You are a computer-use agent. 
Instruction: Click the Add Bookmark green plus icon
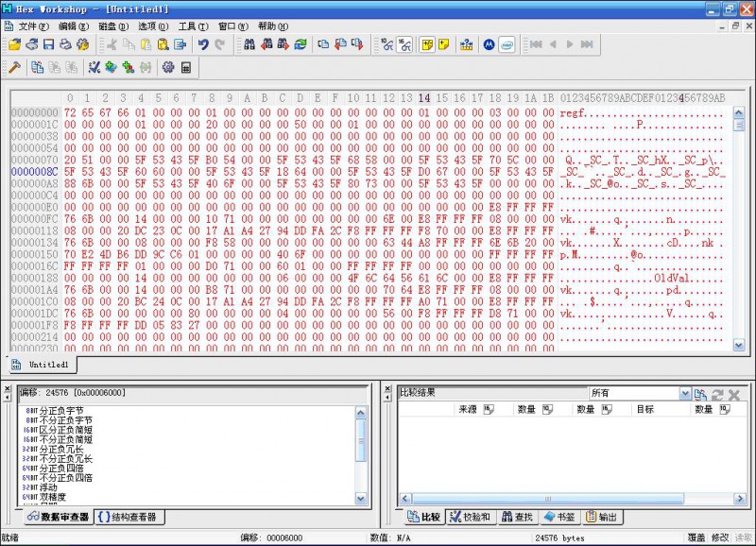pos(112,67)
